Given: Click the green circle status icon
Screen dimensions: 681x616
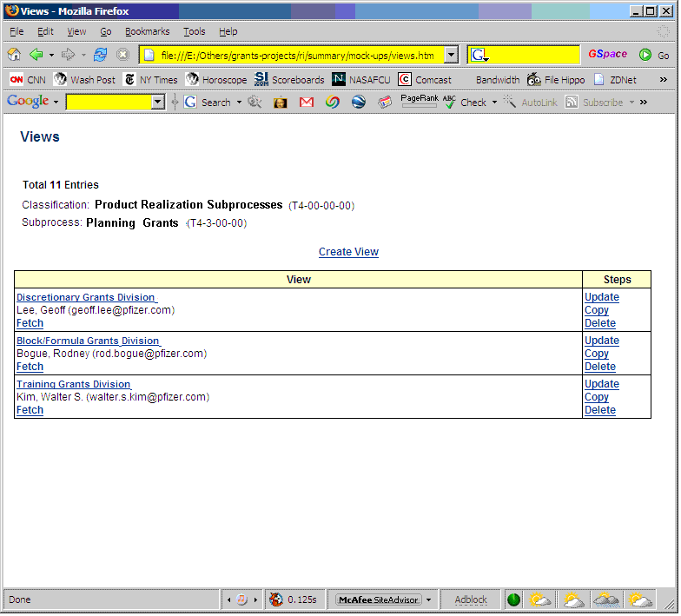Looking at the screenshot, I should 514,600.
